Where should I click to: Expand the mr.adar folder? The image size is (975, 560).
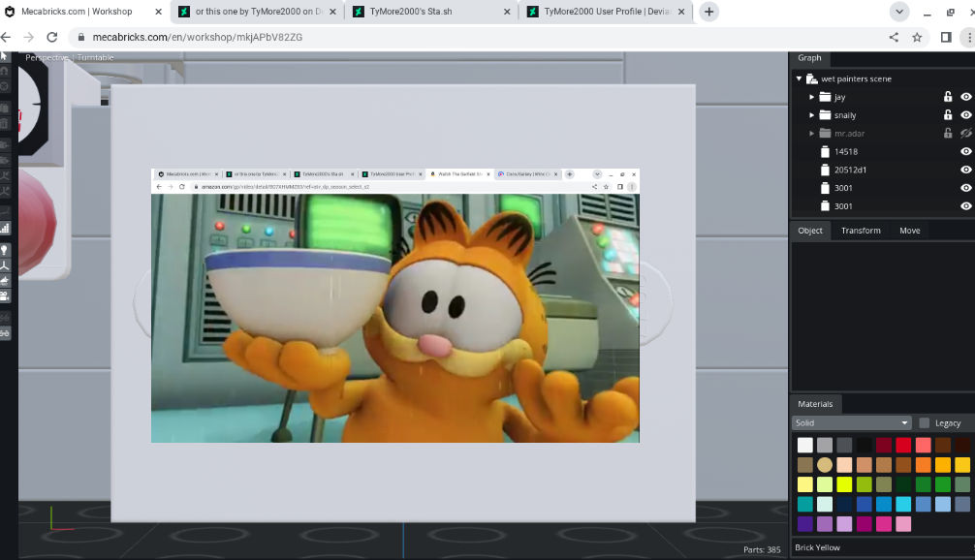[811, 133]
